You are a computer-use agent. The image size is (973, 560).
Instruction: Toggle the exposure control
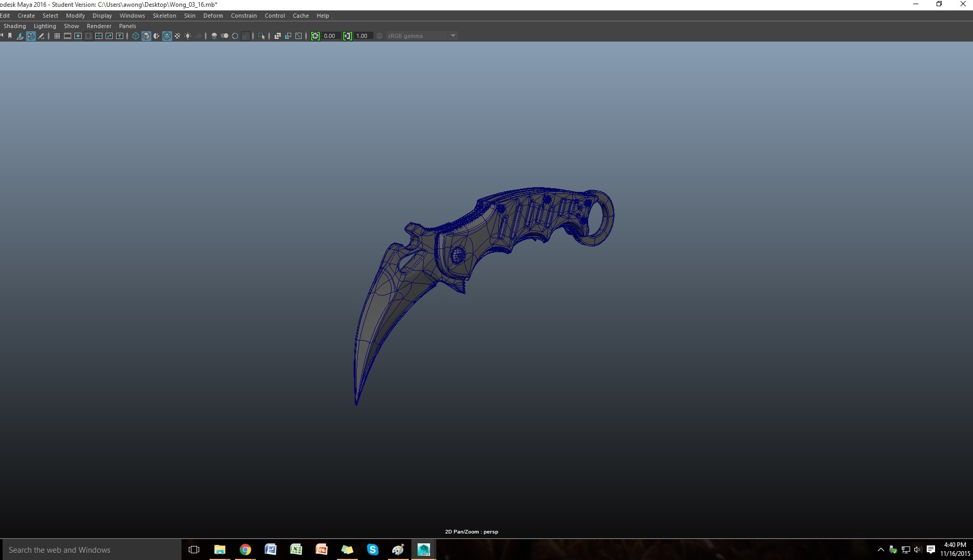click(x=315, y=36)
